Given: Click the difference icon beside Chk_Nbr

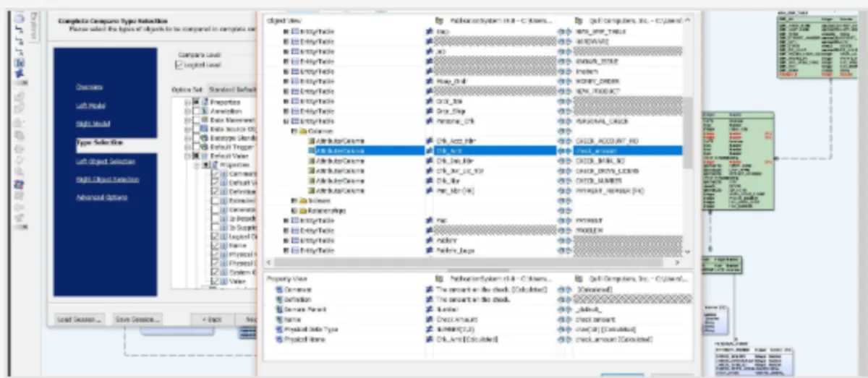Looking at the screenshot, I should coord(429,181).
